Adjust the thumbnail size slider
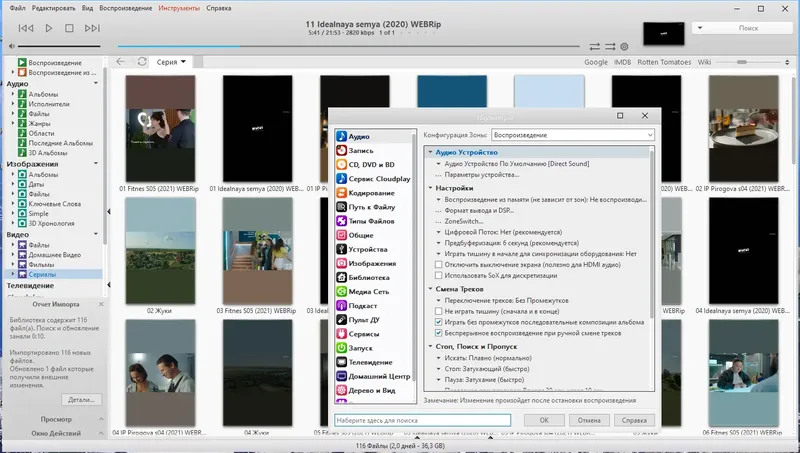The height and width of the screenshot is (453, 800). 749,62
